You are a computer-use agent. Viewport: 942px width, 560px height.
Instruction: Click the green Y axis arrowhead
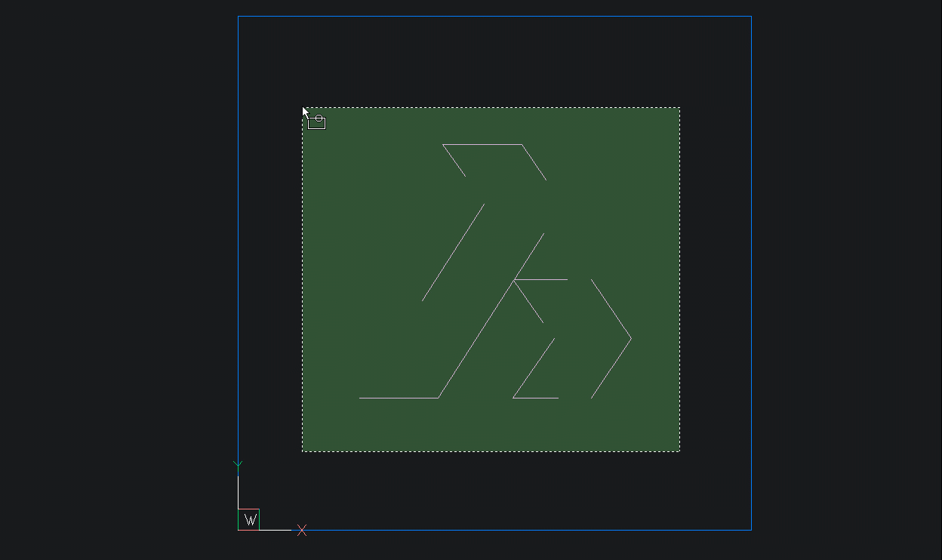238,463
